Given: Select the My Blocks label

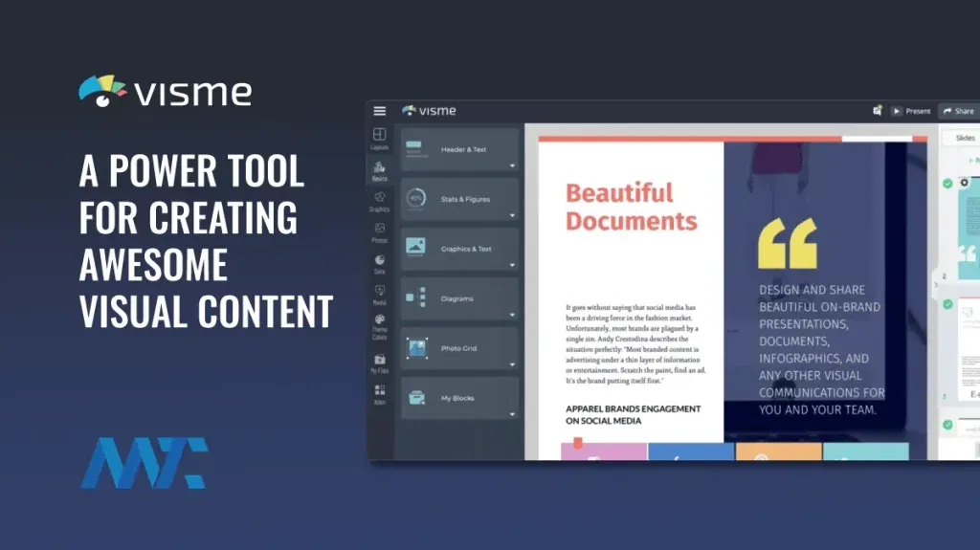Looking at the screenshot, I should coord(457,398).
